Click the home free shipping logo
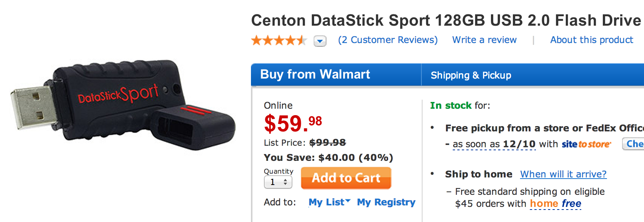 [x=555, y=204]
